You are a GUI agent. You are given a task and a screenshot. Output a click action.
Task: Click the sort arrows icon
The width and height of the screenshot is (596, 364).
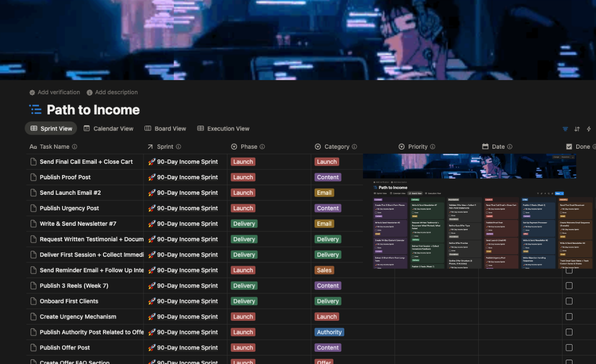[x=577, y=129]
